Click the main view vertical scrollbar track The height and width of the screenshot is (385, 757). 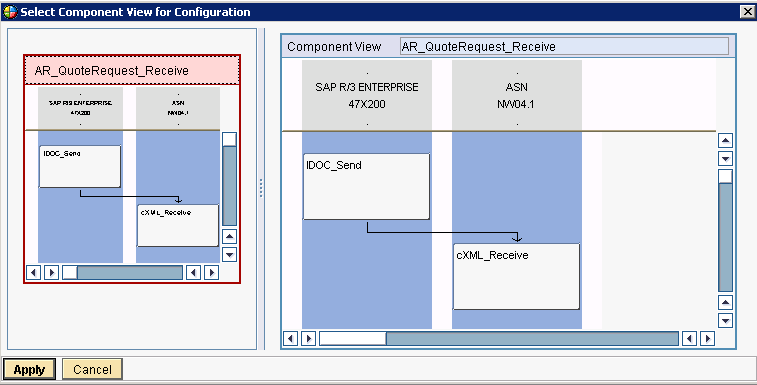(x=725, y=237)
